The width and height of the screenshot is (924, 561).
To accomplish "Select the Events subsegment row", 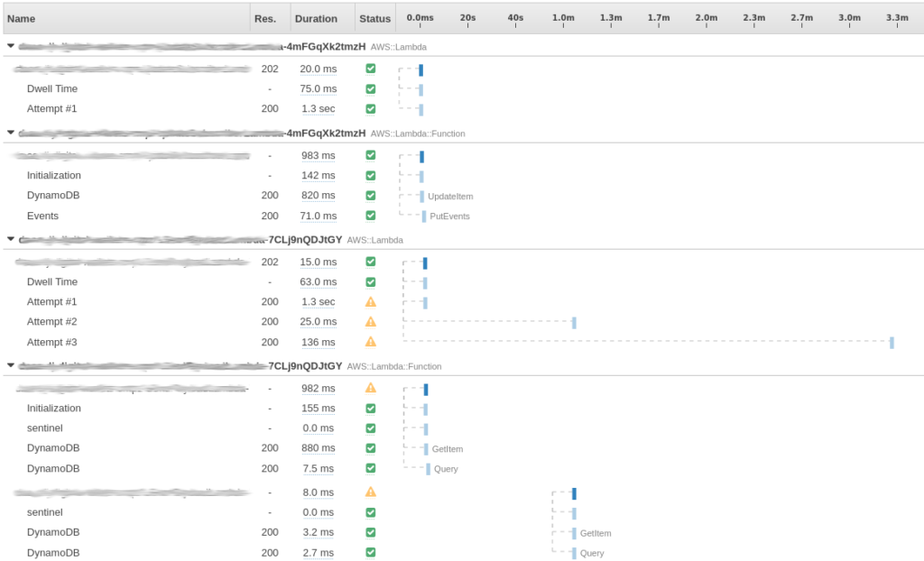I will pos(44,216).
